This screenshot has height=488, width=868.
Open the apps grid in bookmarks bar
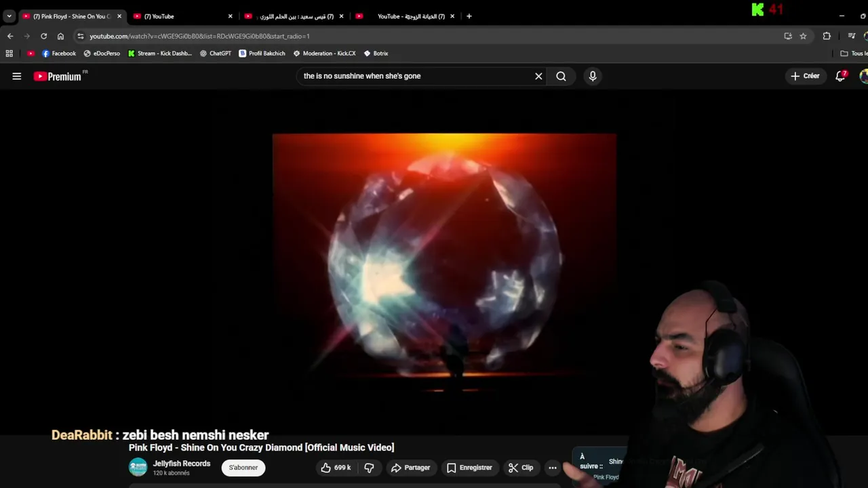(x=9, y=54)
